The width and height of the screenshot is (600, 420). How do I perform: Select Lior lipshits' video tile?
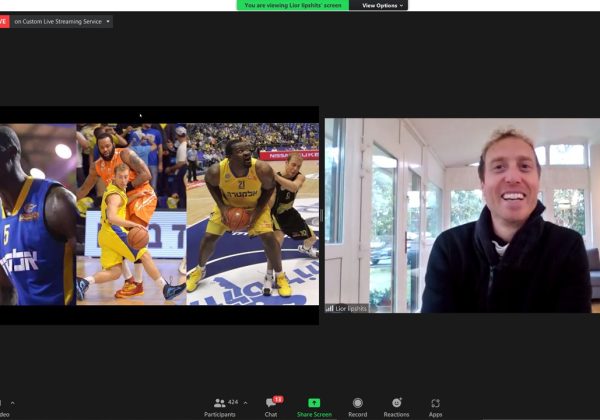click(462, 215)
